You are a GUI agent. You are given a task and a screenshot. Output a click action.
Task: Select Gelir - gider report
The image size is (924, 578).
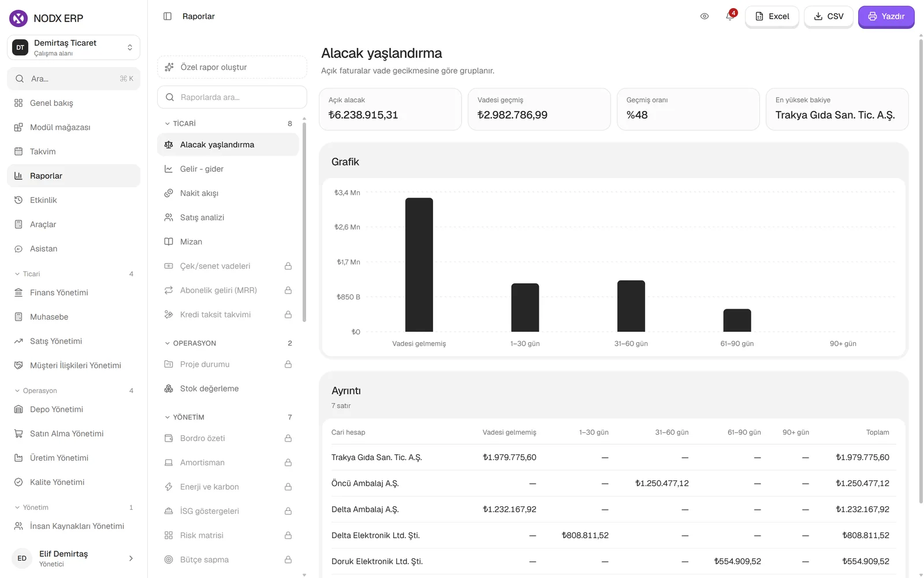coord(228,169)
